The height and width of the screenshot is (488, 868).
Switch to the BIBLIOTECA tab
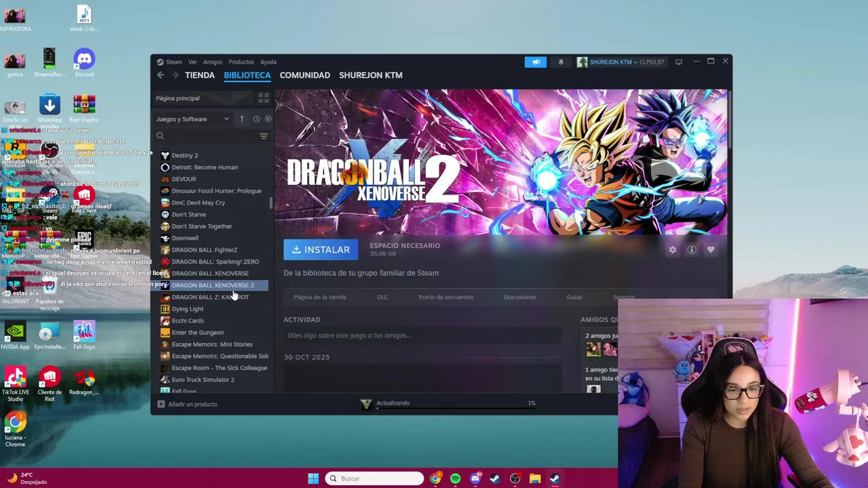(247, 75)
